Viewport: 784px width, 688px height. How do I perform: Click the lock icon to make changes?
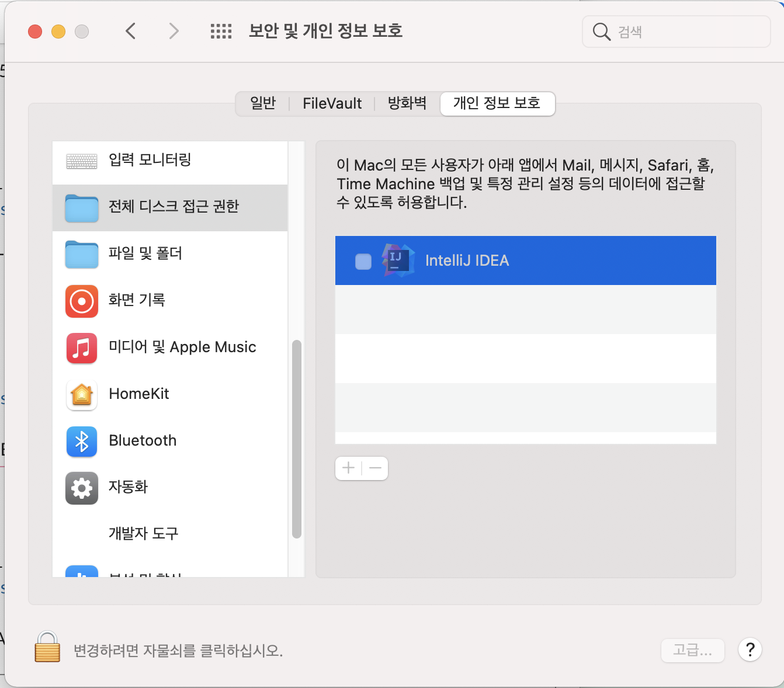(x=47, y=647)
